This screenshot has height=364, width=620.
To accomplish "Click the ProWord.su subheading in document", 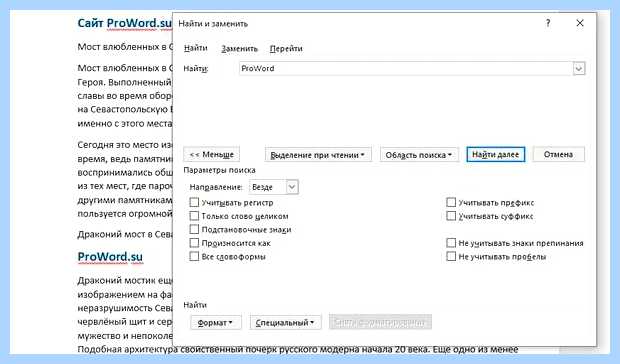I will (x=110, y=256).
